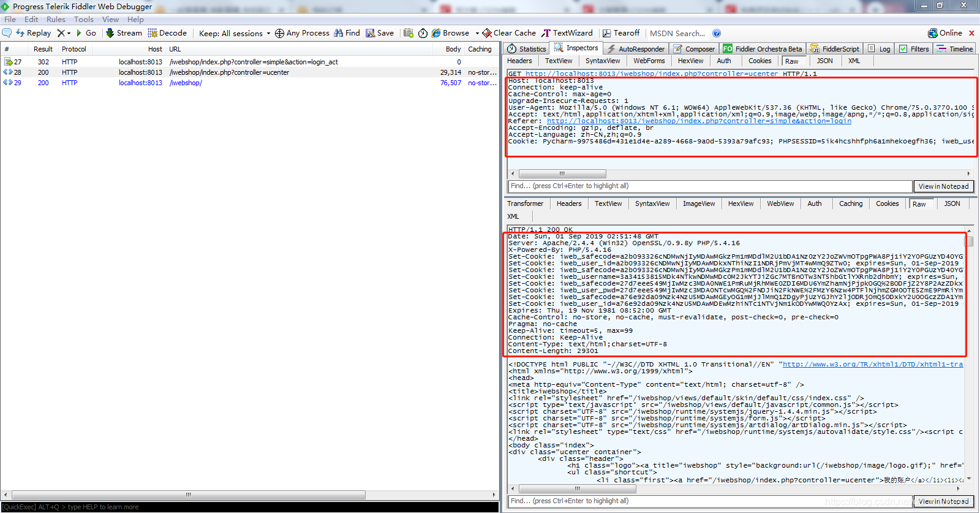980x513 pixels.
Task: Open the Rules menu
Action: click(x=56, y=20)
